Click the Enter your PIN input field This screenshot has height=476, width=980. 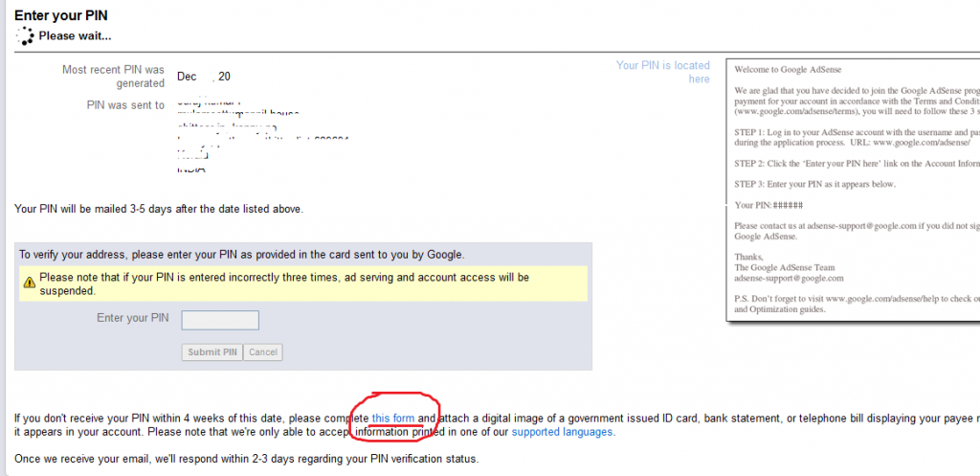click(220, 320)
